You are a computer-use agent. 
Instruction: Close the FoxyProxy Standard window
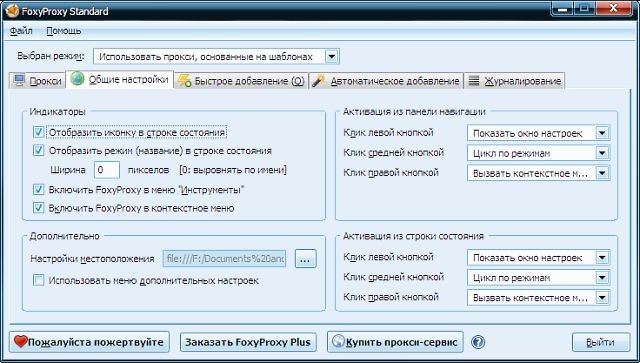coord(613,8)
